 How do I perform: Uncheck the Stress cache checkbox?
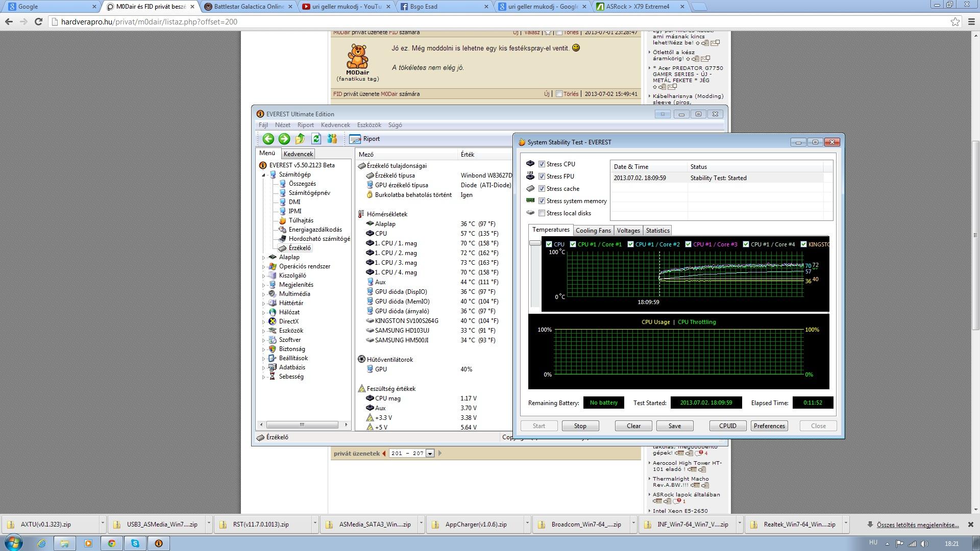pos(542,189)
